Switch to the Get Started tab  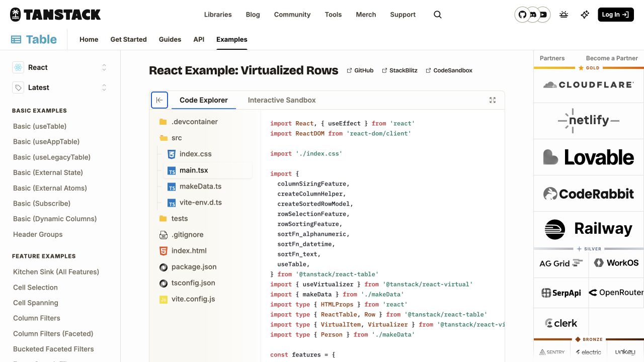point(129,39)
